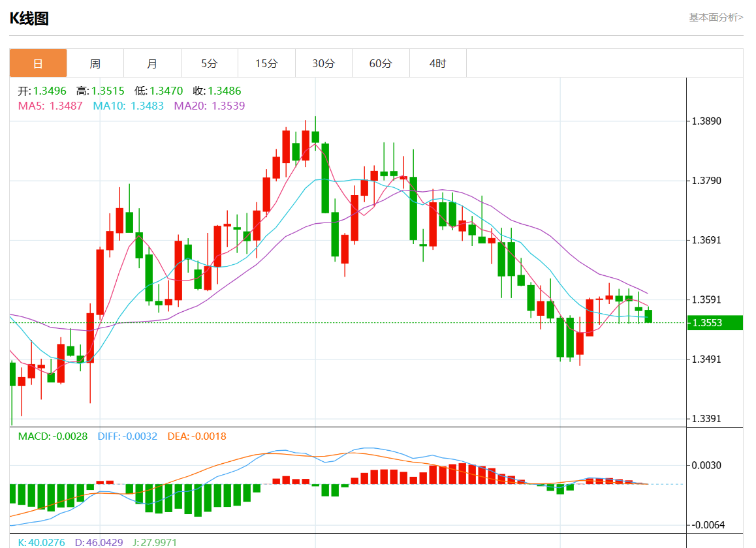Image resolution: width=756 pixels, height=548 pixels.
Task: Switch to the 4时 chart tab
Action: coord(438,63)
